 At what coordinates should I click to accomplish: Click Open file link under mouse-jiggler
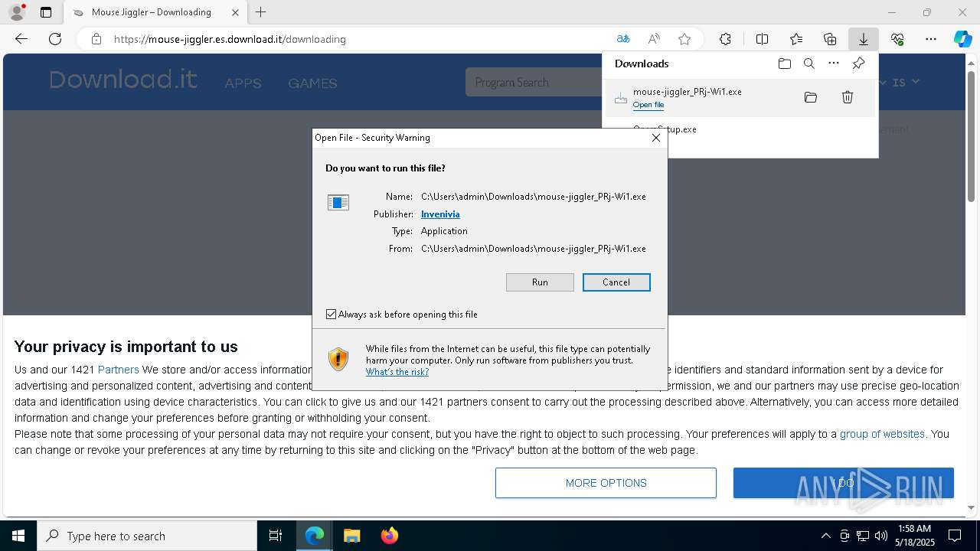tap(648, 105)
